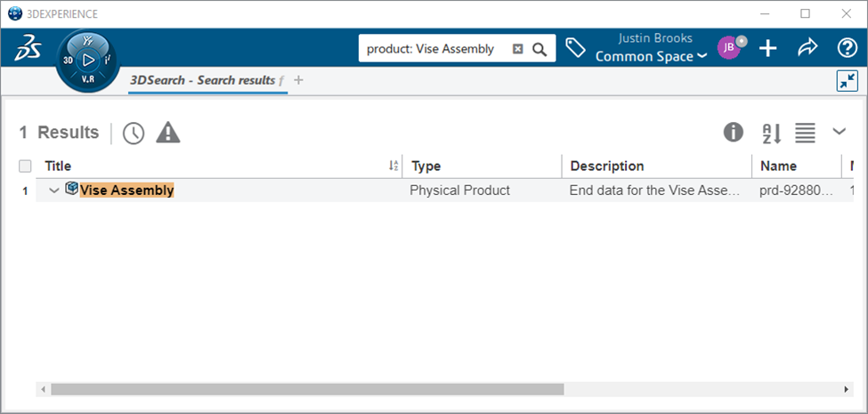
Task: Open the Common Space dropdown
Action: 651,57
